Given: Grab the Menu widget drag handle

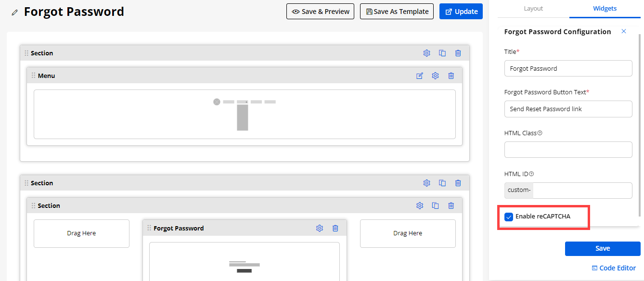Looking at the screenshot, I should [x=33, y=76].
